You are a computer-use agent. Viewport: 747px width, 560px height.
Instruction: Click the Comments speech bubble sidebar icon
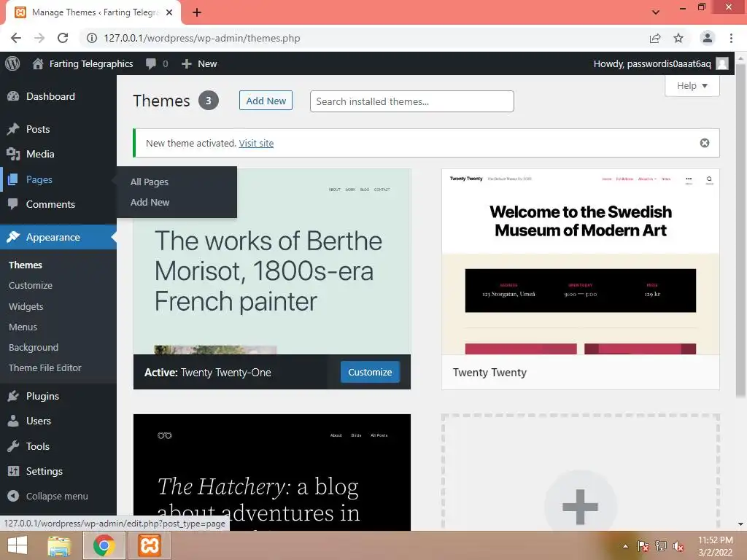[13, 204]
